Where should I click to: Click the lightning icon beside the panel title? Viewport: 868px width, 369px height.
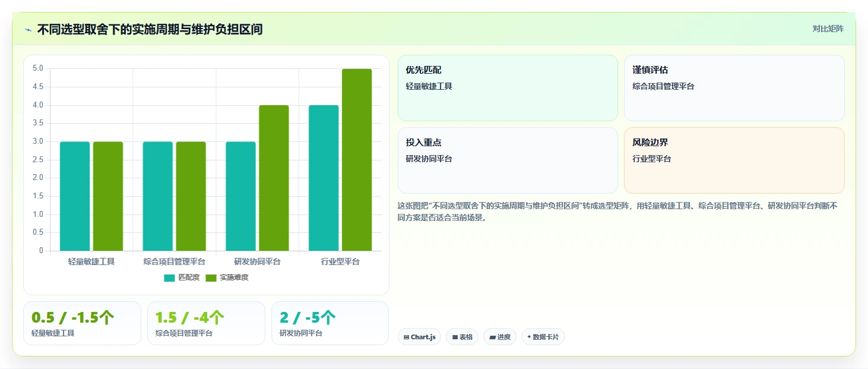pyautogui.click(x=28, y=30)
